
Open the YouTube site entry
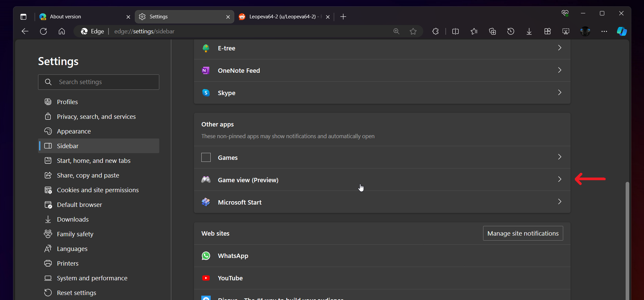click(x=382, y=278)
